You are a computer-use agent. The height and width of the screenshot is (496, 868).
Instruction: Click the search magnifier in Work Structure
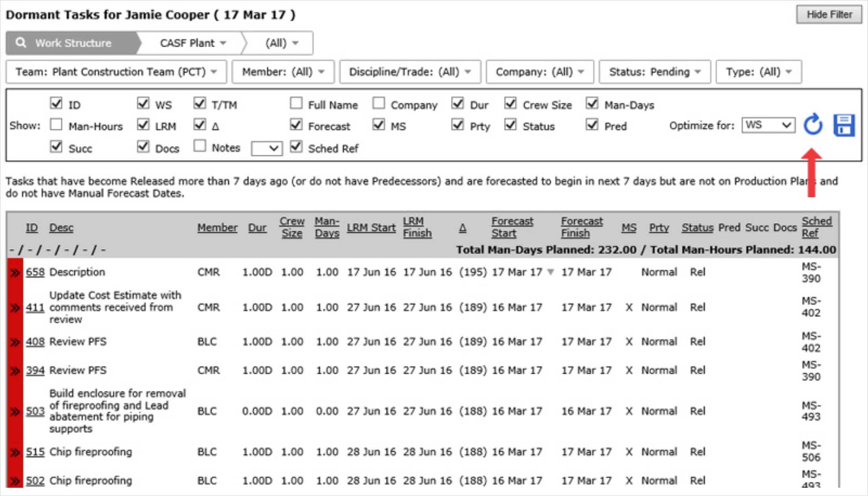[21, 43]
